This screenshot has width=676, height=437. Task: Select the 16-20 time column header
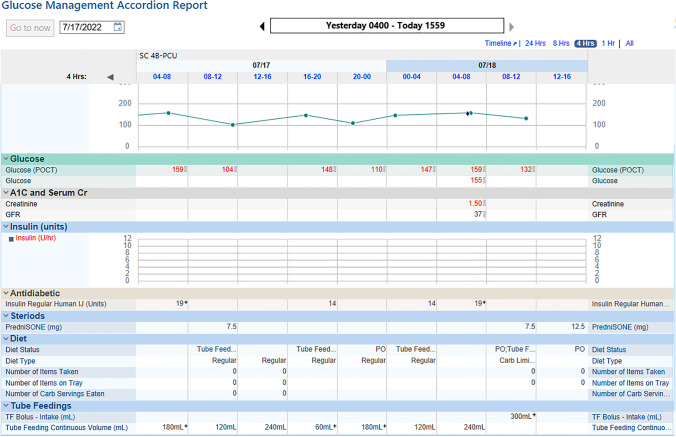tap(311, 76)
